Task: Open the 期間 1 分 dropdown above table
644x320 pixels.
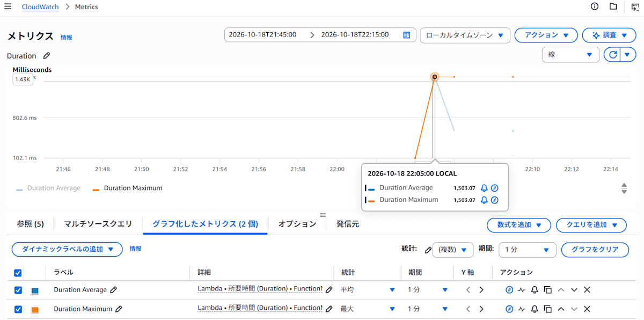Action: [528, 250]
